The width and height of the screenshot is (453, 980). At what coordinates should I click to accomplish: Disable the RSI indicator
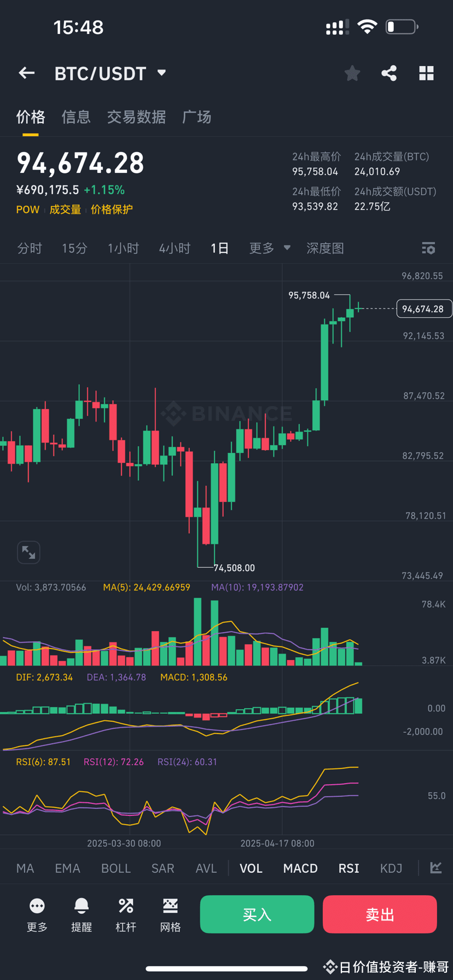pos(348,868)
